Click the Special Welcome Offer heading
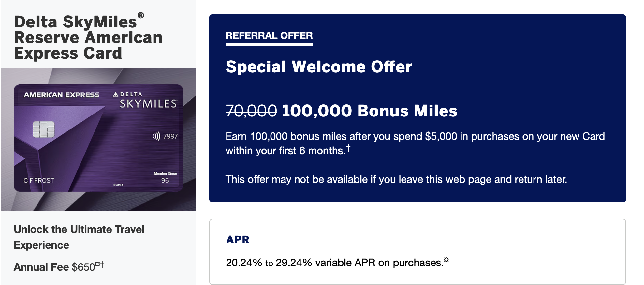This screenshot has width=644, height=285. (319, 67)
